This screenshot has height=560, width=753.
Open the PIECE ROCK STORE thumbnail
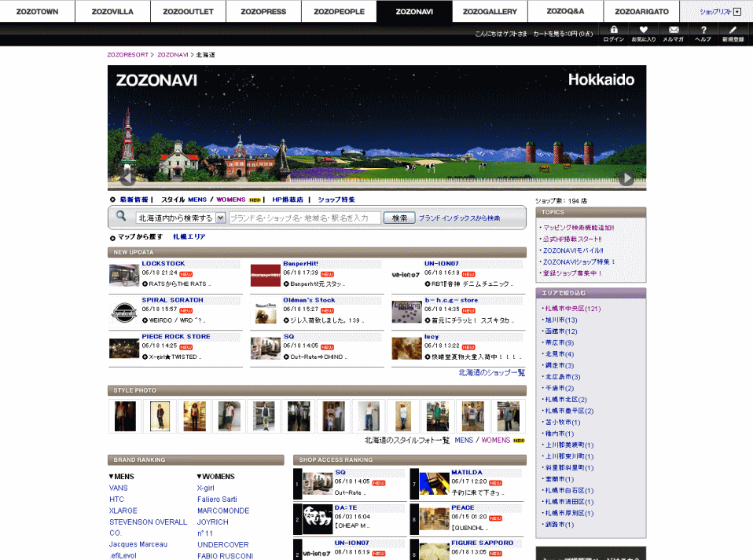click(x=124, y=349)
